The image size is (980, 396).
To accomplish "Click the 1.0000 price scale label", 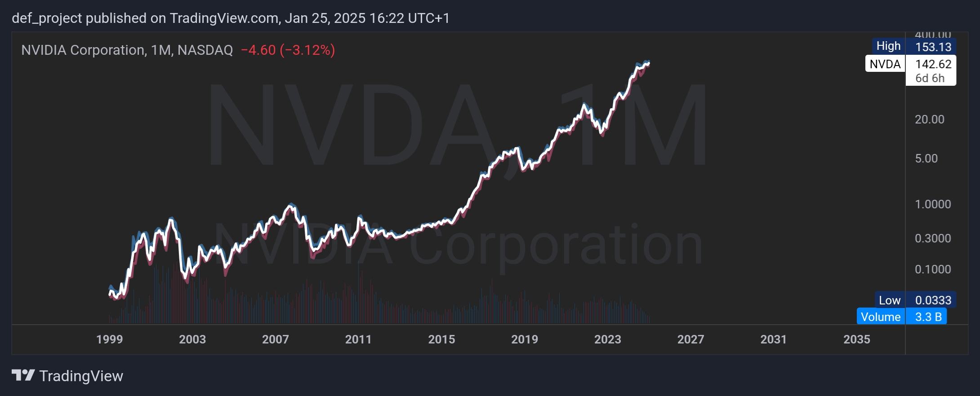I will pos(932,204).
